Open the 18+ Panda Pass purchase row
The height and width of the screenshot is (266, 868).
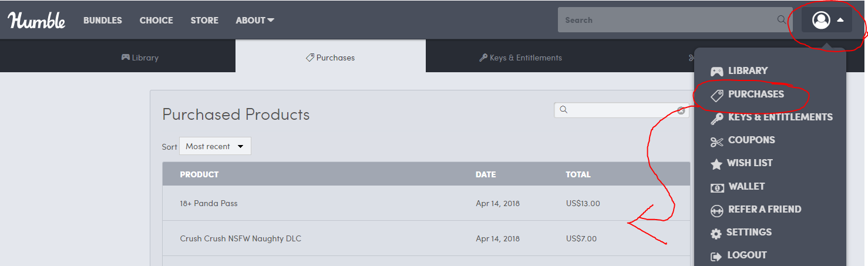coord(208,203)
